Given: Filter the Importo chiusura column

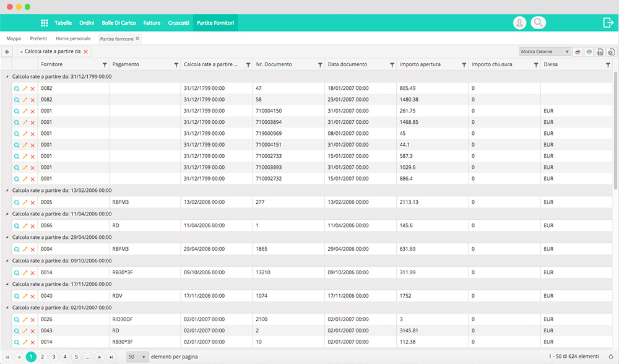Looking at the screenshot, I should click(x=536, y=65).
